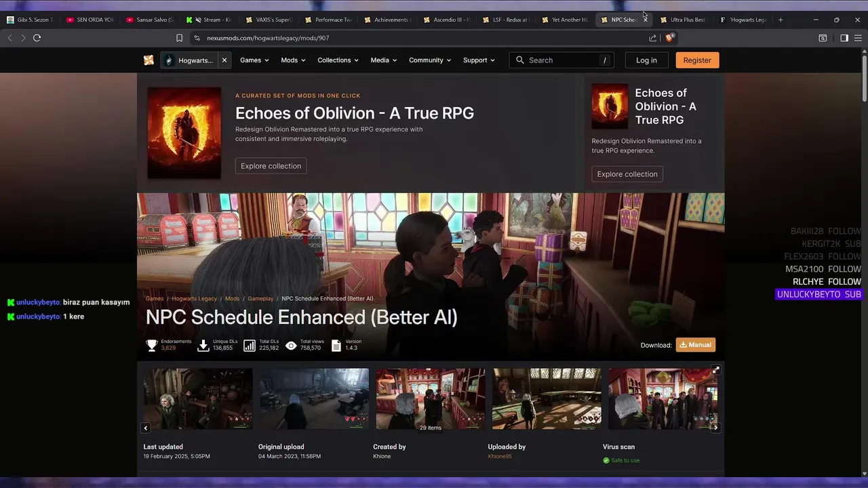The height and width of the screenshot is (488, 868).
Task: Click the Unique DLs download icon
Action: (203, 346)
